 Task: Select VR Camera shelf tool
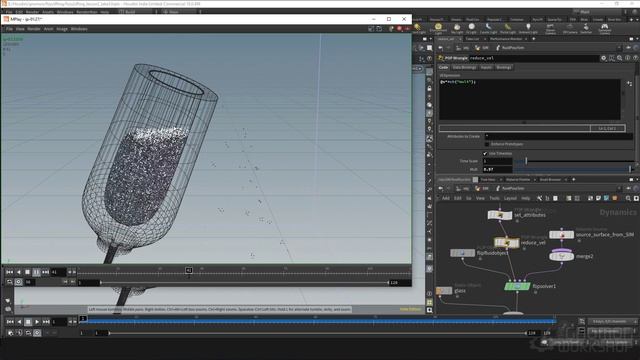[570, 29]
